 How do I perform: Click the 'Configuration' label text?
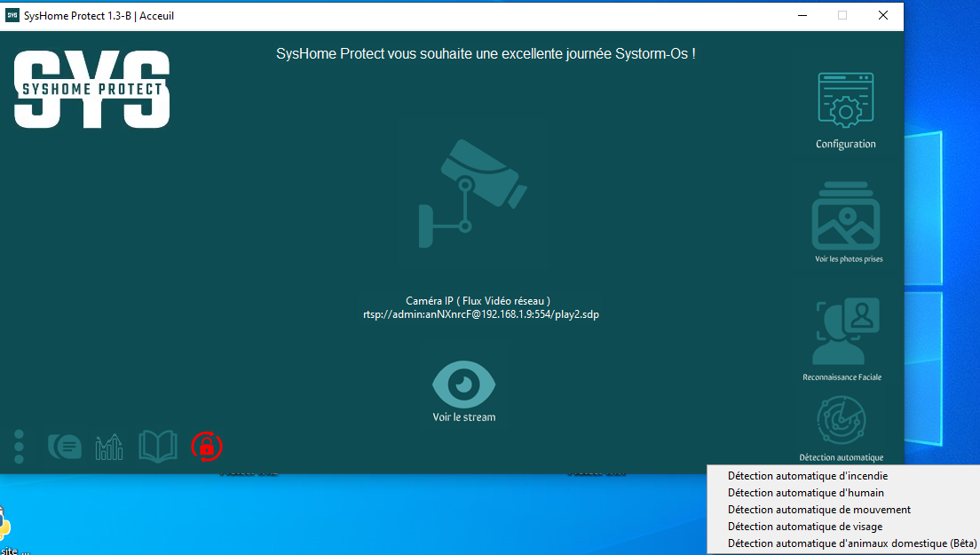846,144
